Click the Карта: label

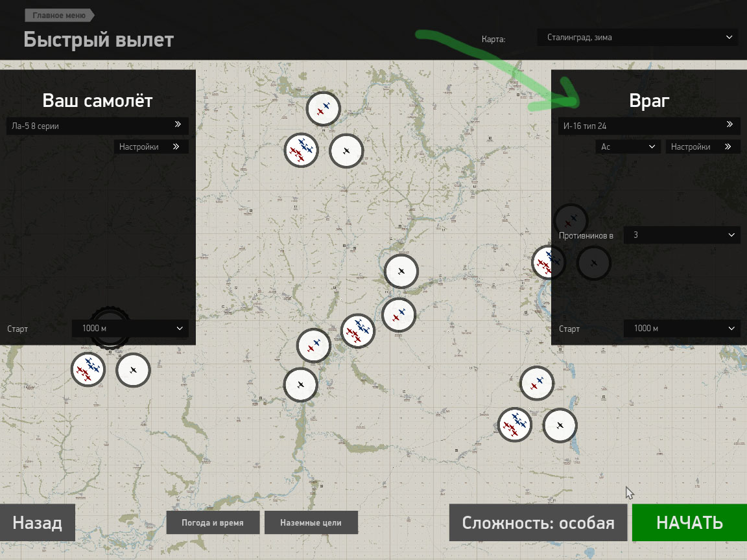coord(493,39)
